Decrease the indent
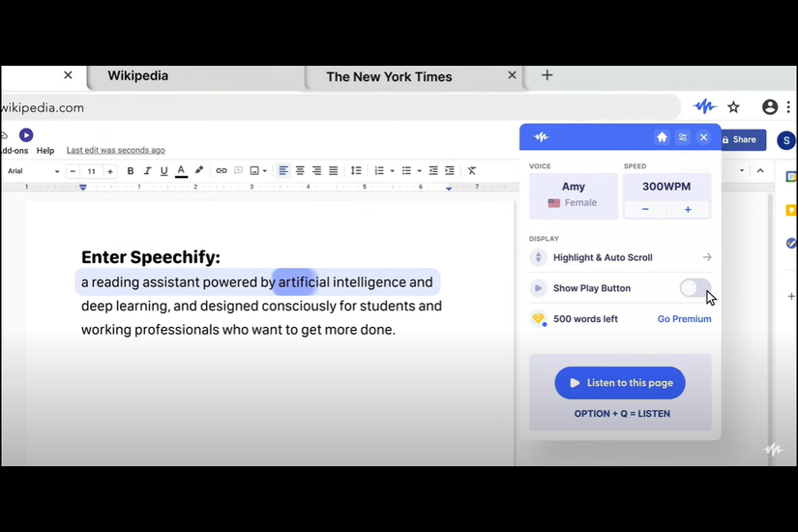 pos(433,170)
